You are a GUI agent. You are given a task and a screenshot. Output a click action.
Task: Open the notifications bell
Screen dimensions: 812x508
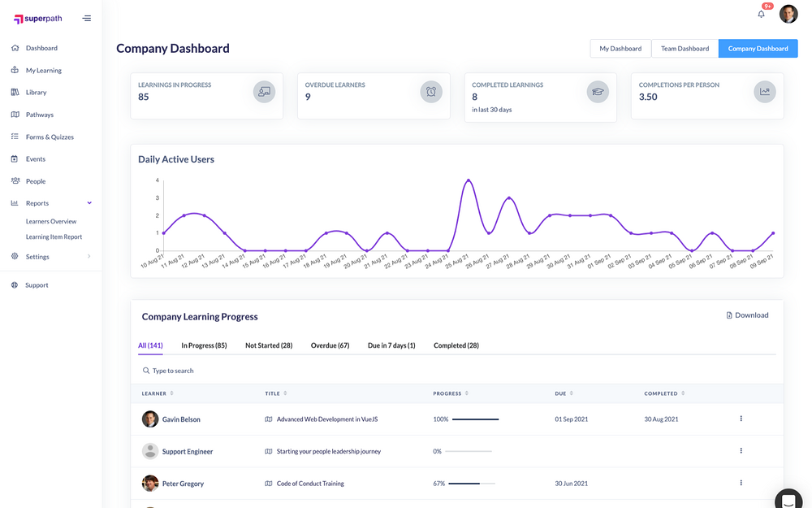tap(761, 14)
